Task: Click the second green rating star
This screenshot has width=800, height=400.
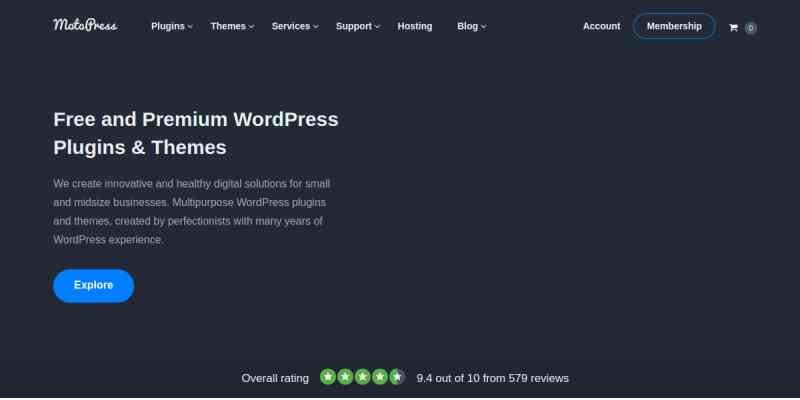Action: click(345, 377)
